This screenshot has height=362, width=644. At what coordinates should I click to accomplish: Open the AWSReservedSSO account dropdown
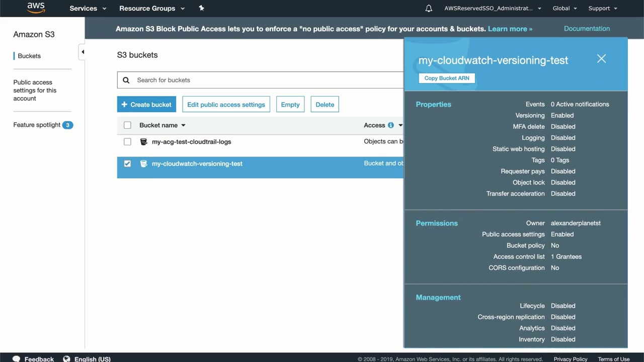493,8
